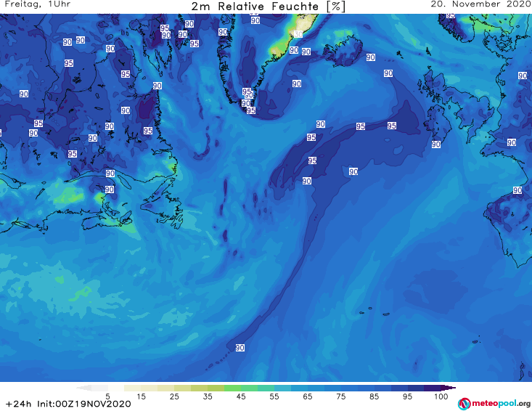
Task: Click the meteopool.org logo
Action: click(x=494, y=404)
